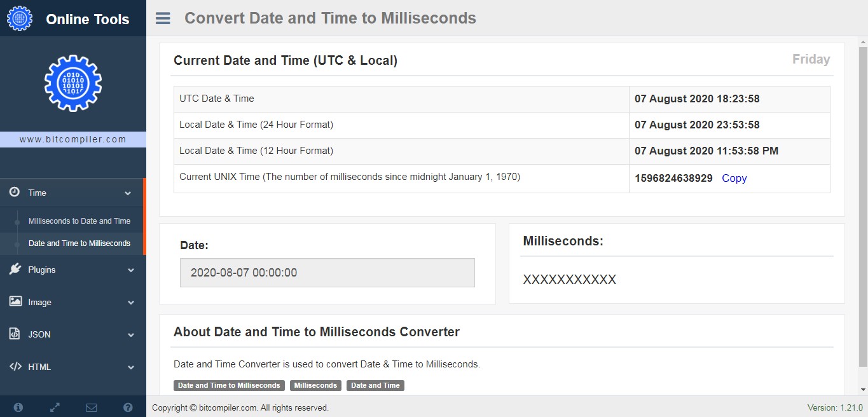Select the Image picture icon in sidebar

tap(15, 302)
